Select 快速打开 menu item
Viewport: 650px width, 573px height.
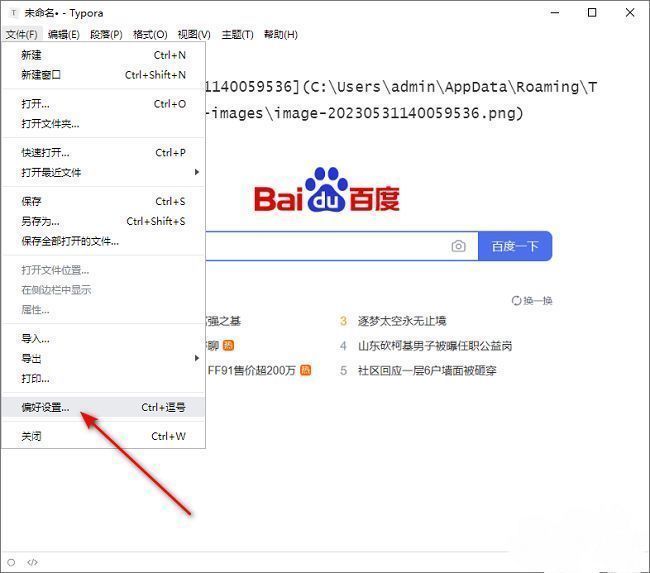(x=46, y=153)
